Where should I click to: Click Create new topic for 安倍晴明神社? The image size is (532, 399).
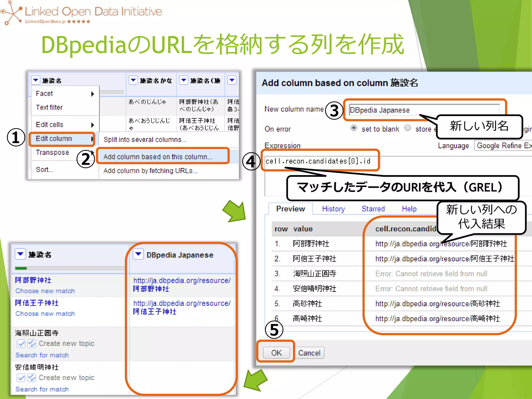coord(66,377)
